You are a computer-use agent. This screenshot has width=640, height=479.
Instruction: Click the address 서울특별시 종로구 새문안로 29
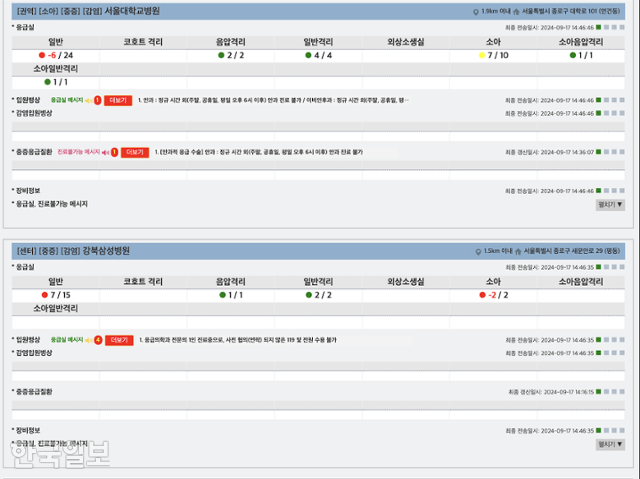click(572, 251)
